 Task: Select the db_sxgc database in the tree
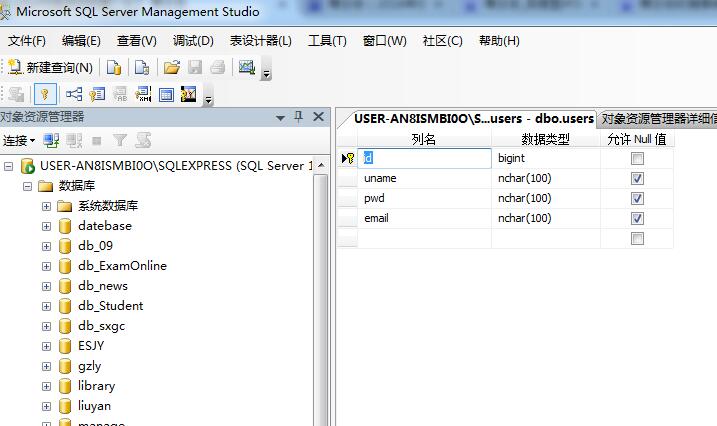pos(102,326)
